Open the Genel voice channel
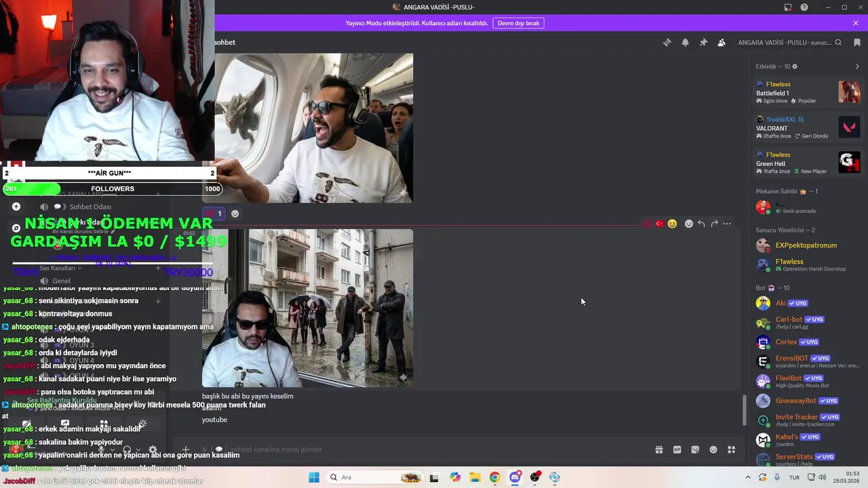Viewport: 868px width, 488px height. (x=61, y=281)
